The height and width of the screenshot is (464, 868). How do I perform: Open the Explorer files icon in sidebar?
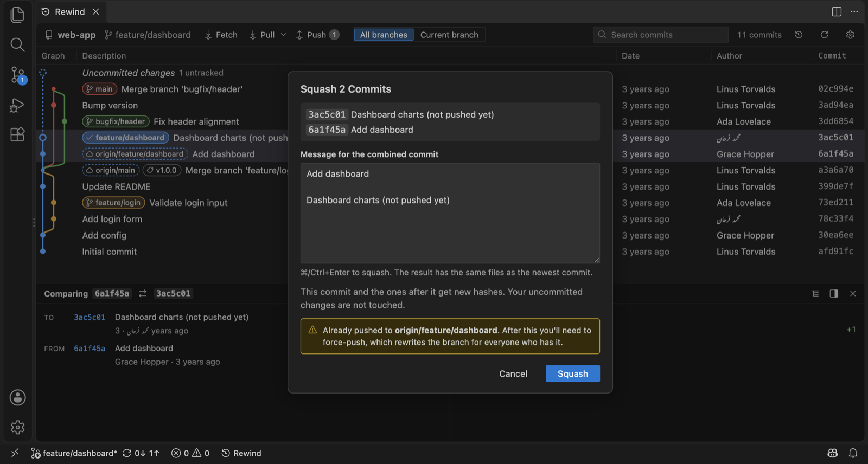17,15
